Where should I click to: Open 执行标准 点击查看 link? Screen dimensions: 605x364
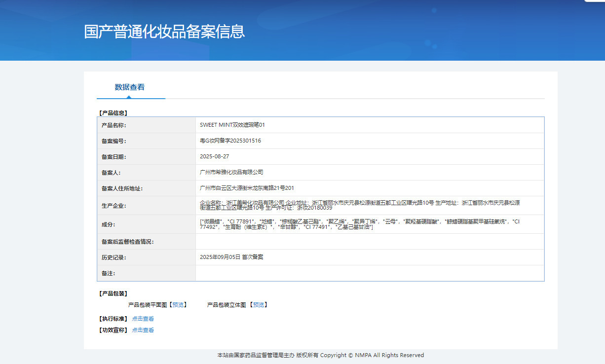pyautogui.click(x=143, y=319)
